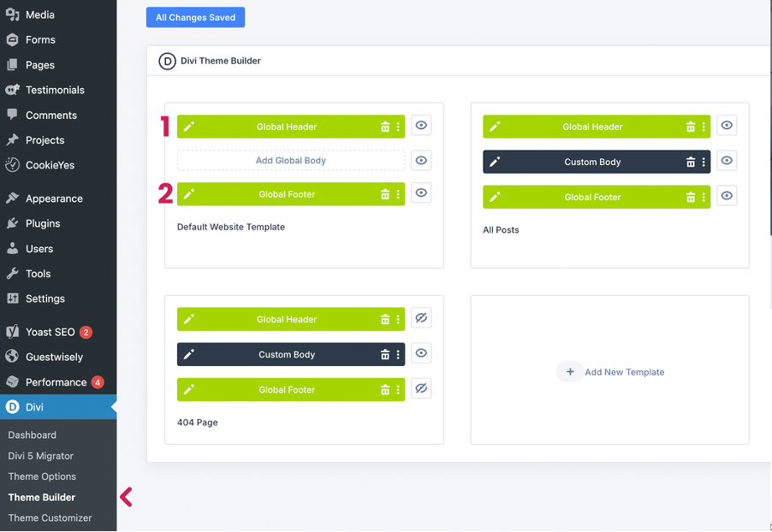The image size is (772, 532).
Task: Toggle visibility of All Posts Global Header
Action: pyautogui.click(x=727, y=126)
